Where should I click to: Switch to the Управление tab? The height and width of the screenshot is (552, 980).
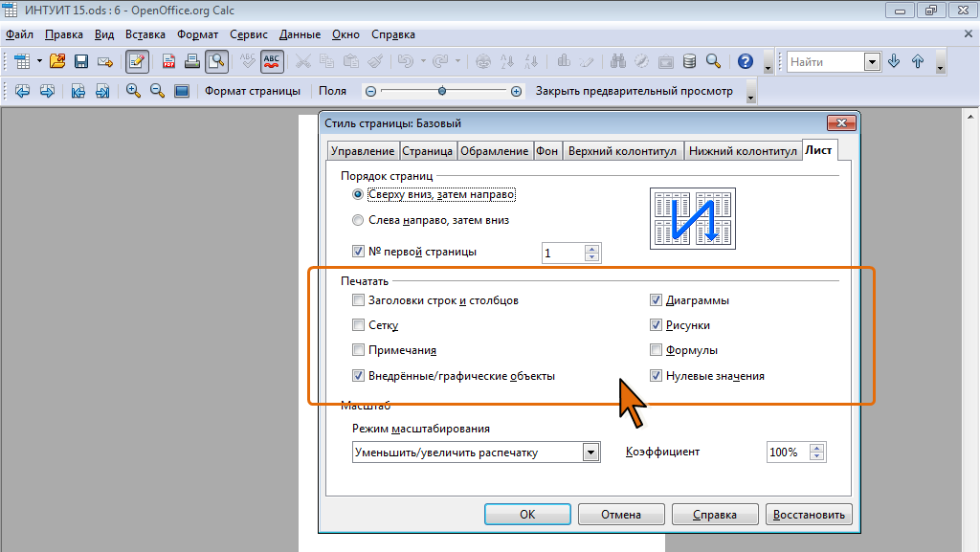pos(363,151)
